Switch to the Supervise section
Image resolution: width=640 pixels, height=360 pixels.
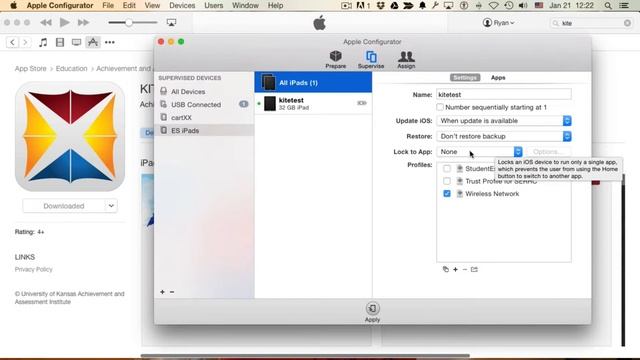pos(371,60)
